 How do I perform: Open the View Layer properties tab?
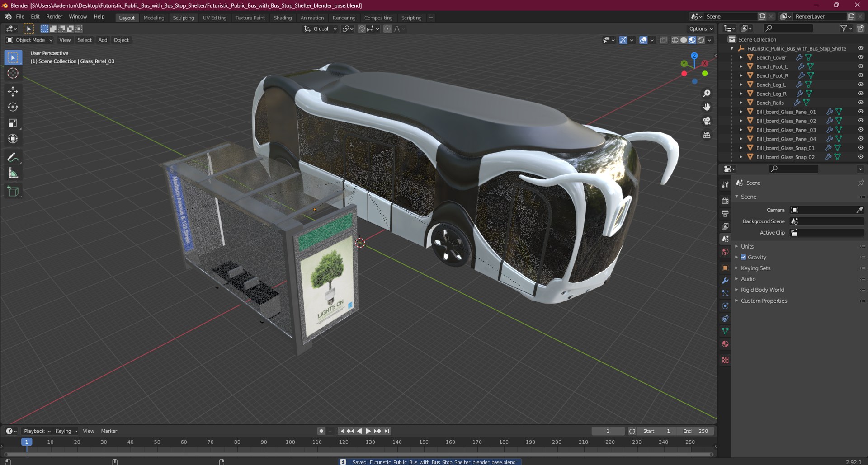(x=725, y=226)
